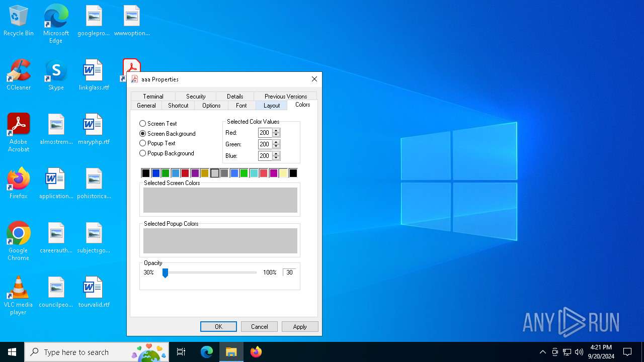The height and width of the screenshot is (362, 644).
Task: Increase the Blue value with up arrow
Action: click(x=276, y=153)
